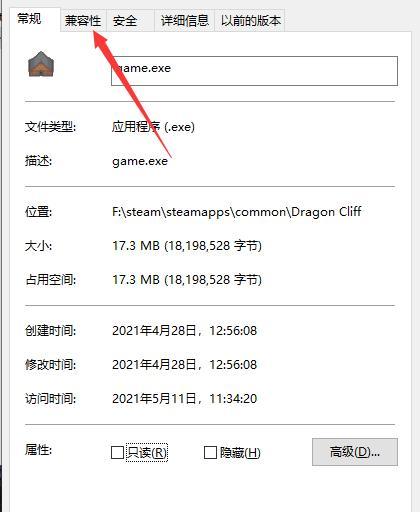Toggle the 隐藏(H) checkbox
420x512 pixels.
point(210,453)
